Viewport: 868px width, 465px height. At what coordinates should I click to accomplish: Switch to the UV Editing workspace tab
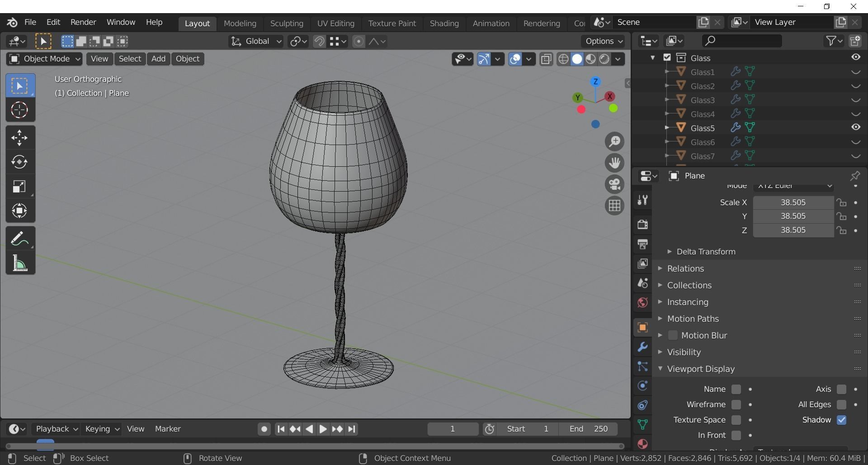pos(335,23)
